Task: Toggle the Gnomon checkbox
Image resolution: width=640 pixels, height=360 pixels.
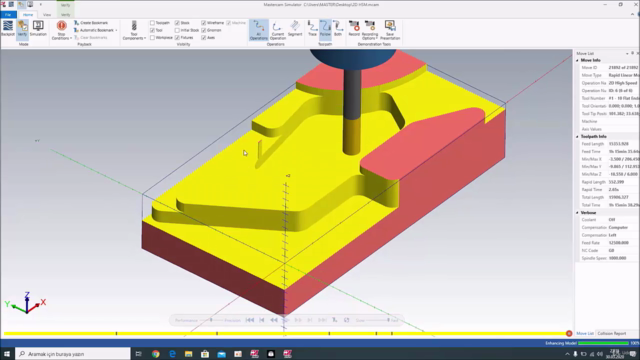Action: [204, 30]
